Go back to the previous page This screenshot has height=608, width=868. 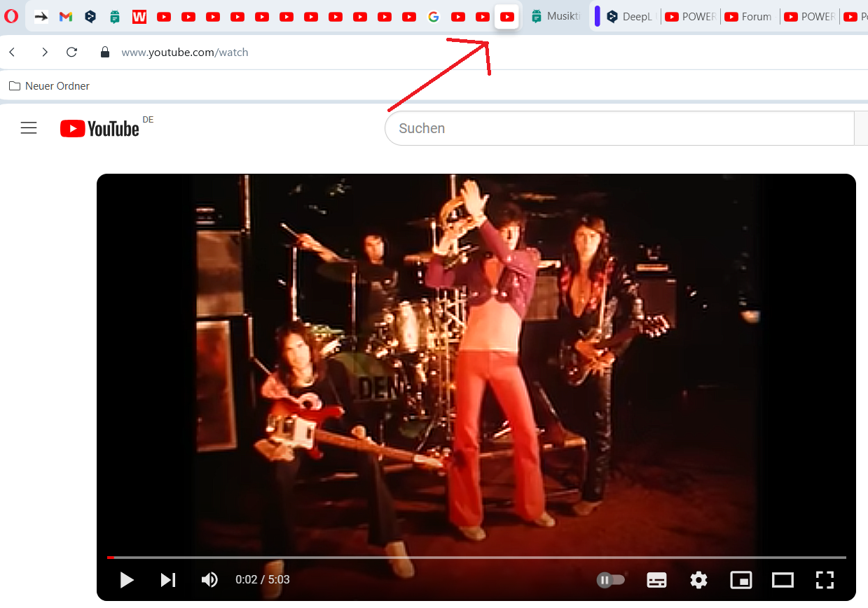pos(12,53)
